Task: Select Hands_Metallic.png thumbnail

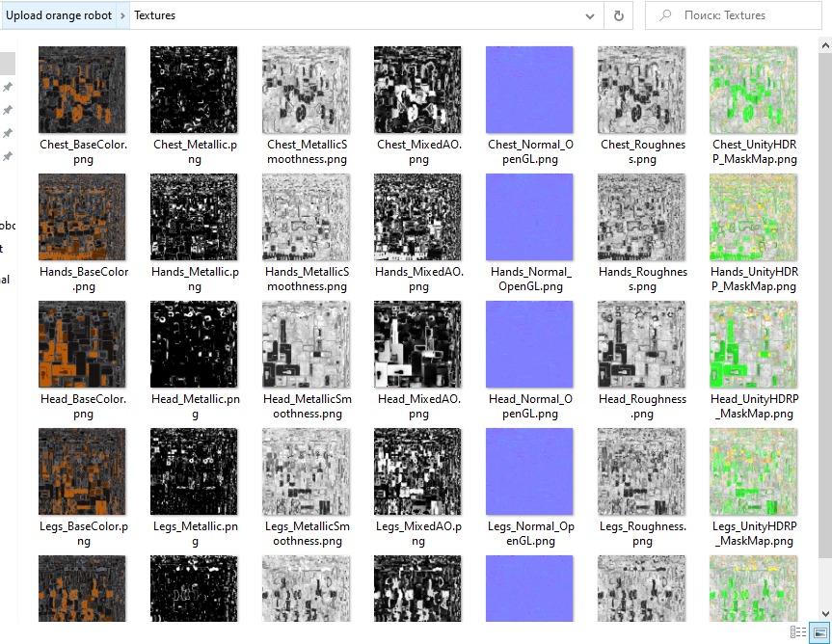Action: click(x=194, y=217)
